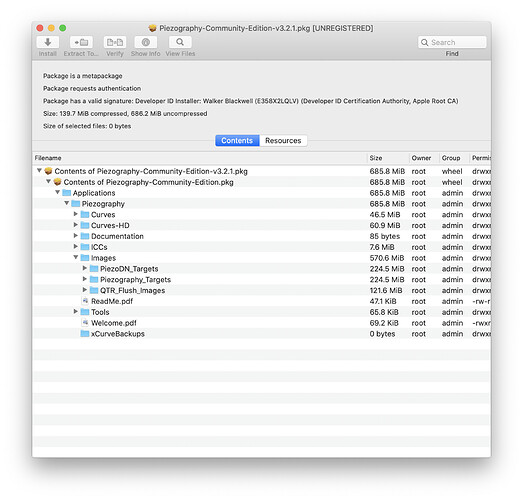The height and width of the screenshot is (500, 523).
Task: Collapse the Images folder
Action: pyautogui.click(x=76, y=257)
